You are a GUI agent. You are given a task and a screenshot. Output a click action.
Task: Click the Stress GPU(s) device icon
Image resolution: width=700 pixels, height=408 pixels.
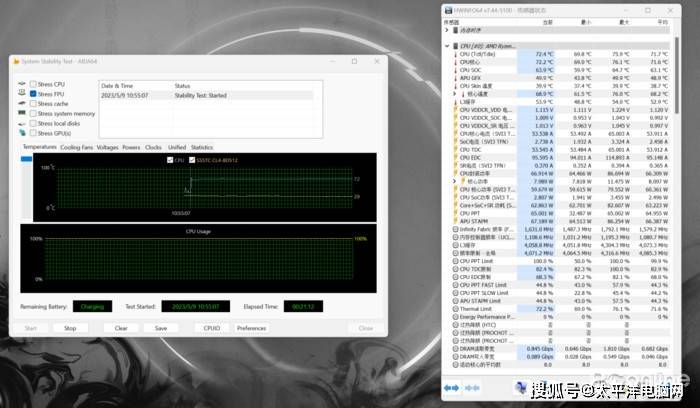[x=21, y=133]
